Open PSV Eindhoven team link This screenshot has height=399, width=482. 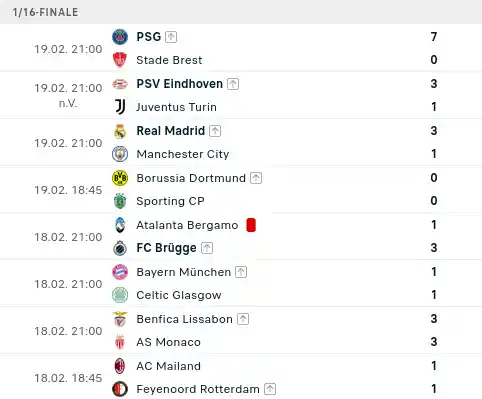click(180, 84)
